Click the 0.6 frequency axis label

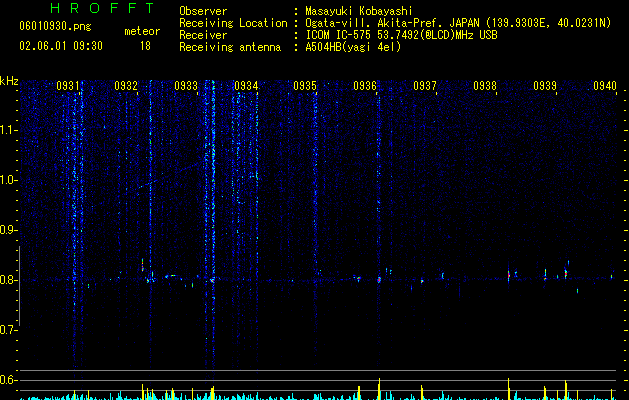pos(9,380)
